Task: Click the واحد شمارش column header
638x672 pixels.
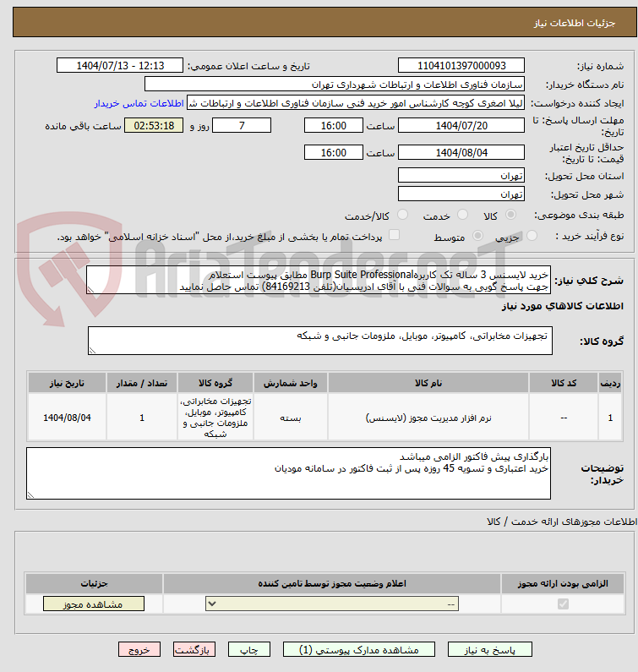Action: click(291, 383)
